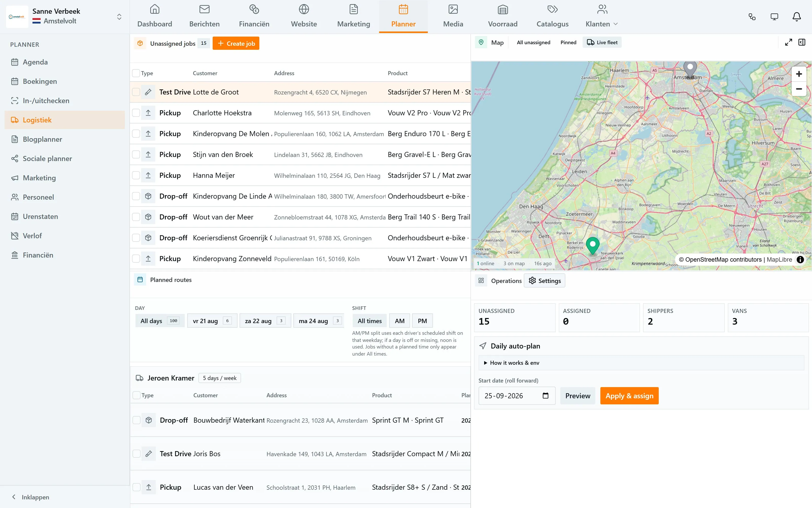Collapse the map side panel
Viewport: 812px width, 508px height.
[x=802, y=42]
